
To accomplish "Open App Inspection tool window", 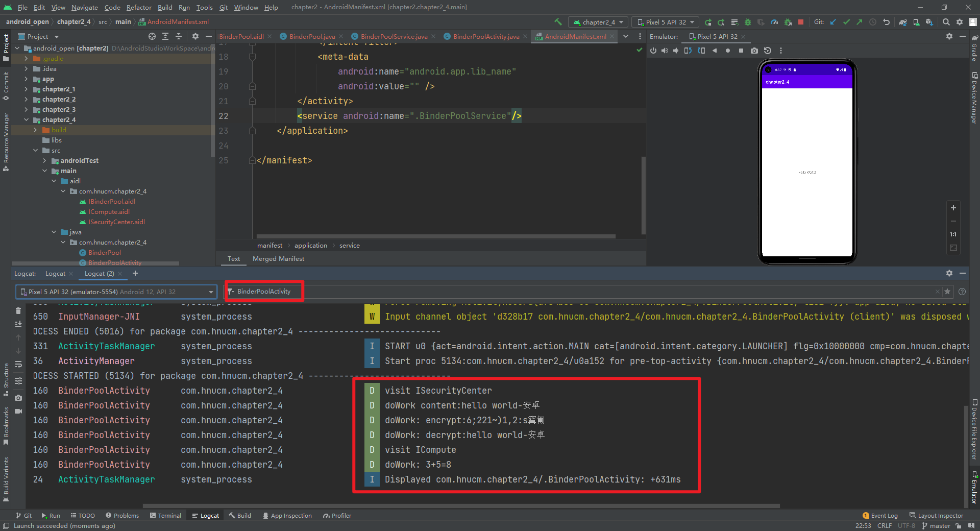I will coord(287,516).
